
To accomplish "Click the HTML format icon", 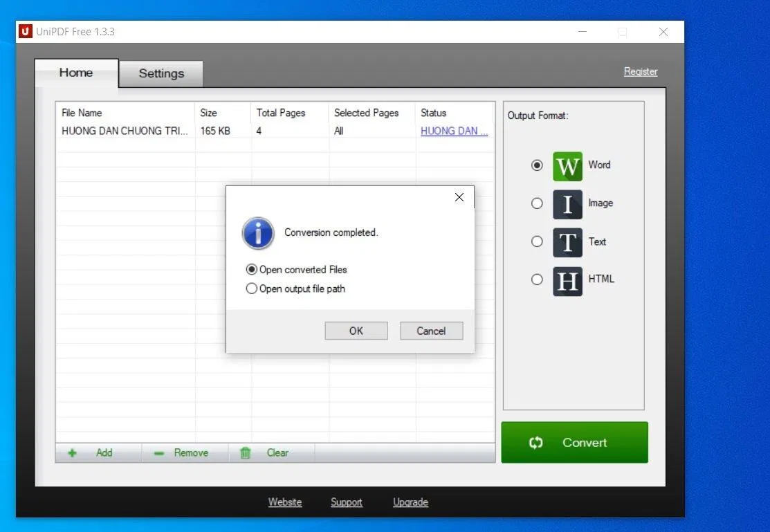I will point(567,280).
